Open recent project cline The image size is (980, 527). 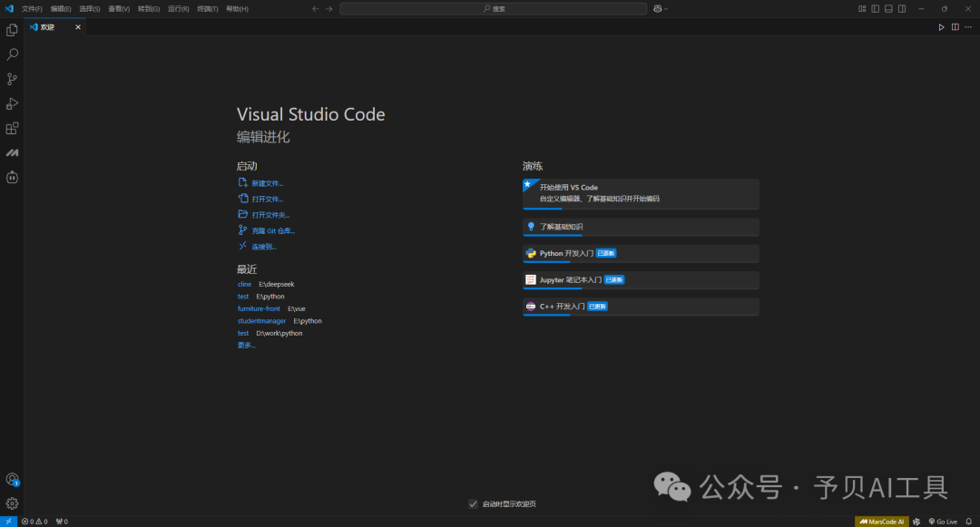244,284
